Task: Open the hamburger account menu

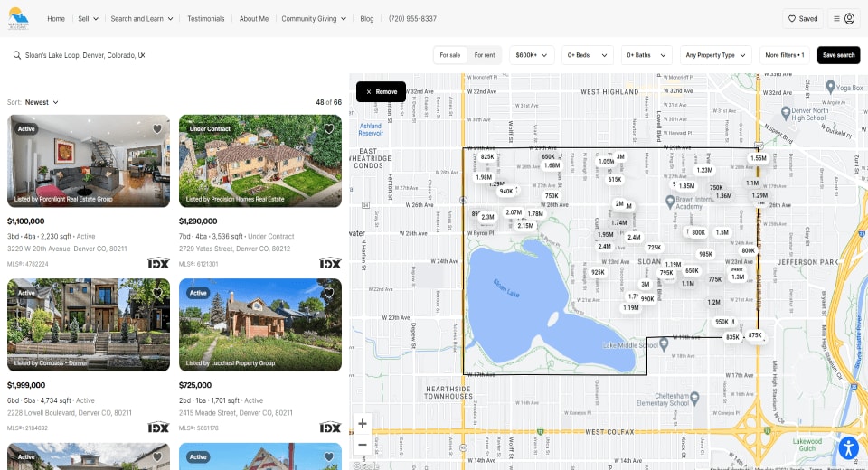Action: pos(844,18)
